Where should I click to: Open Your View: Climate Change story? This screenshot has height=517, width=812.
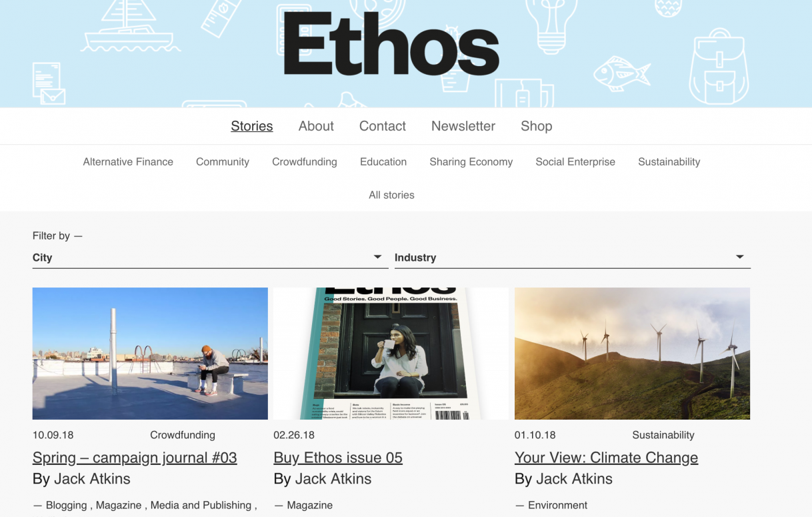coord(607,458)
